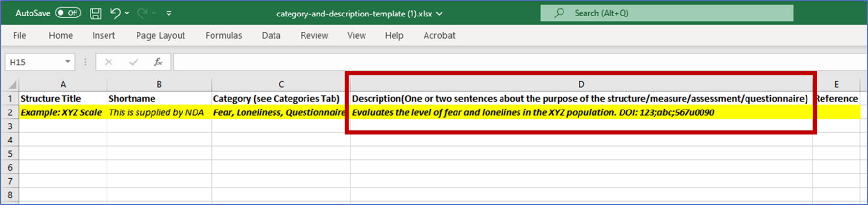Toggle the AutoSave switch
This screenshot has height=205, width=868.
68,13
